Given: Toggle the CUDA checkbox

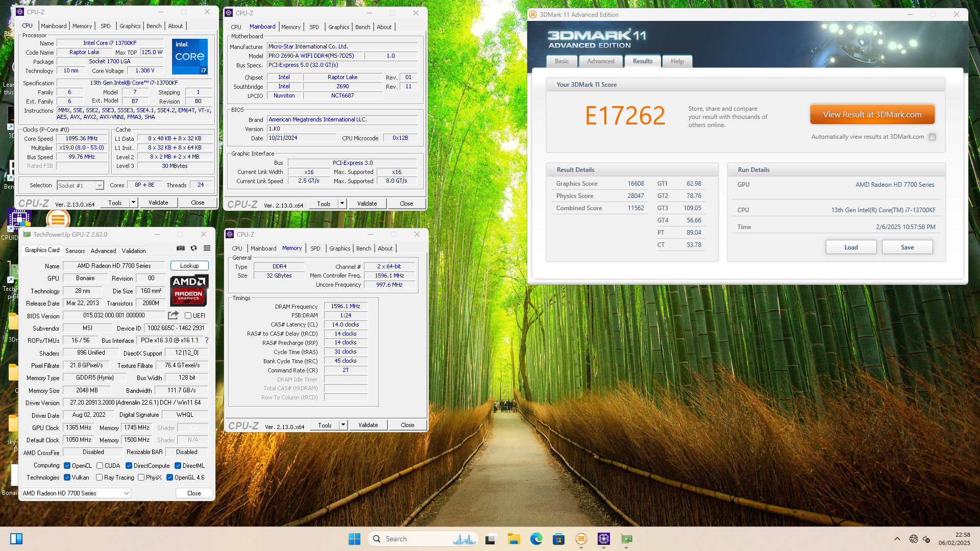Looking at the screenshot, I should [x=100, y=466].
